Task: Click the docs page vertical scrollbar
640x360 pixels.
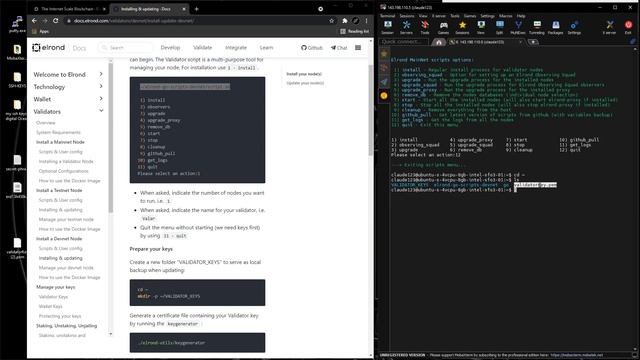Action: point(371,110)
